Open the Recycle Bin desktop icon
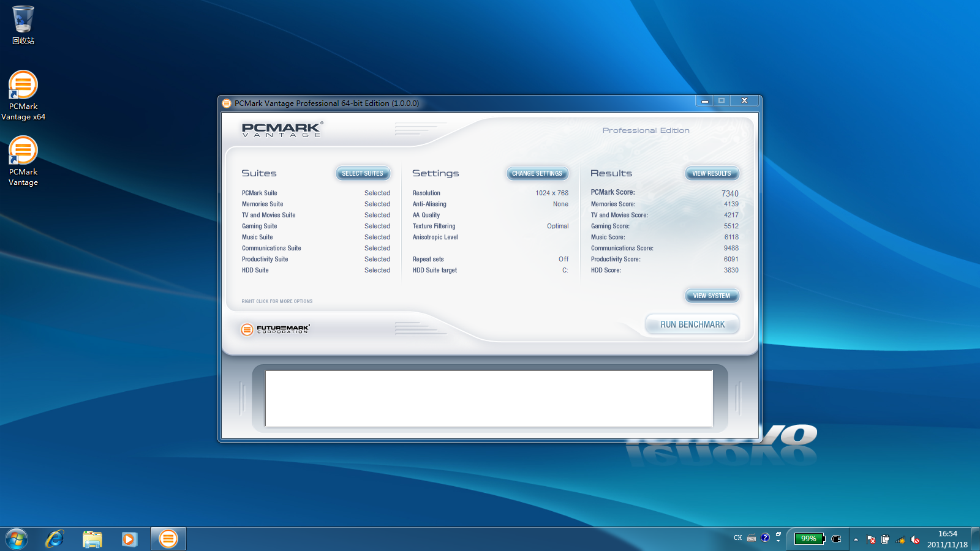The image size is (980, 551). (x=23, y=25)
